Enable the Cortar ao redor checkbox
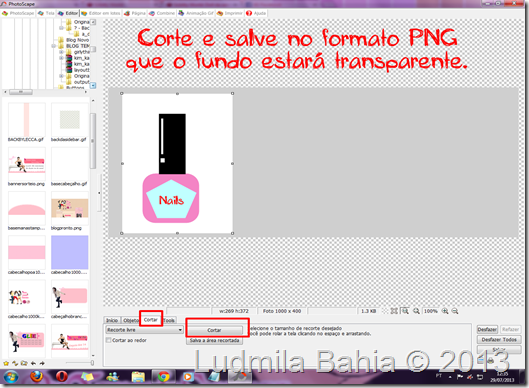Viewport: 529px width, 388px height. coord(109,340)
